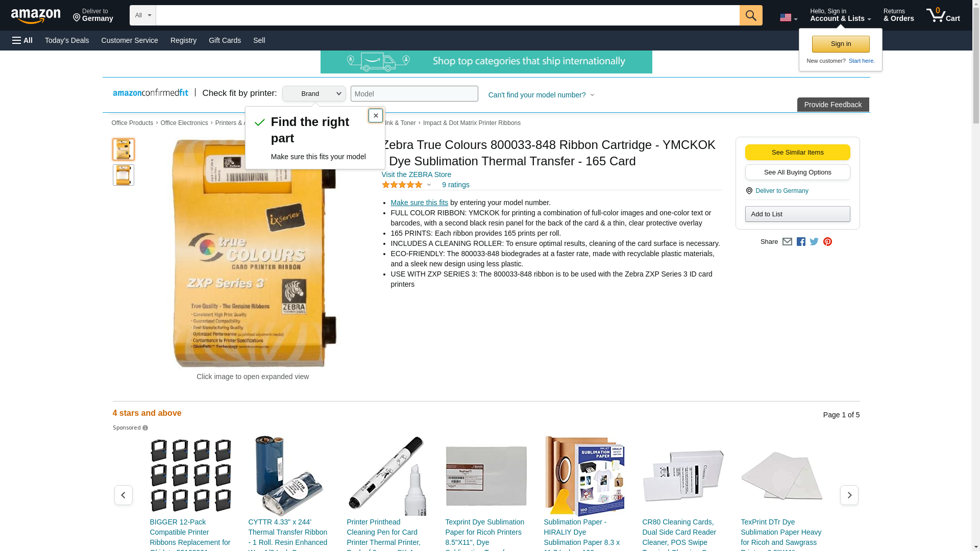
Task: Open Today's Deals navigation item
Action: (67, 40)
